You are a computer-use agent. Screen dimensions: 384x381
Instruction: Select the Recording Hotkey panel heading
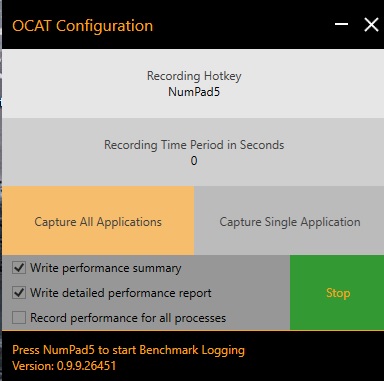[194, 76]
